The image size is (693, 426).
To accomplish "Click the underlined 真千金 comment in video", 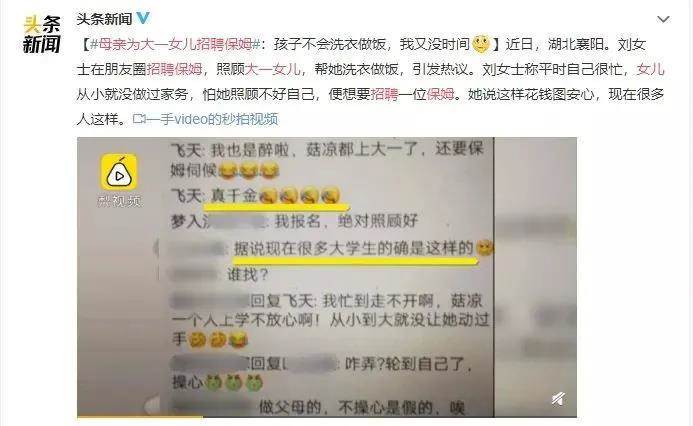I will (x=275, y=196).
